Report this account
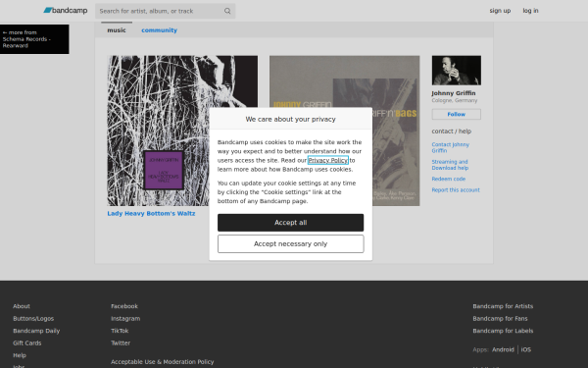The width and height of the screenshot is (588, 368). 456,189
